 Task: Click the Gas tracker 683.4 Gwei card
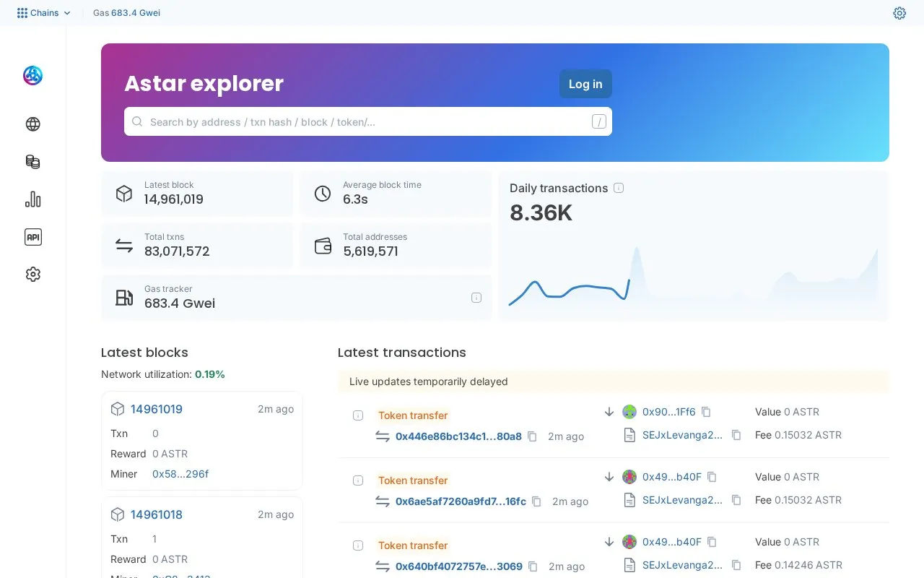coord(296,297)
